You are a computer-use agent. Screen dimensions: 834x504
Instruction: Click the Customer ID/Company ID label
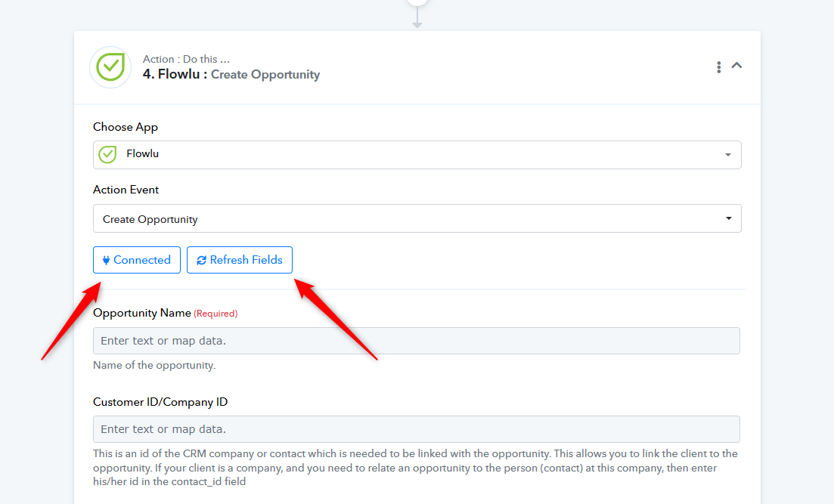[x=160, y=402]
